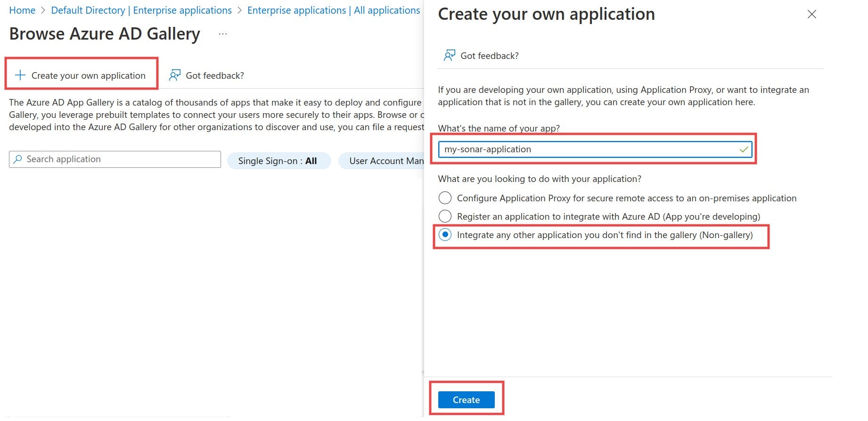Click the green validation checkmark in the name field
This screenshot has width=868, height=421.
point(744,149)
